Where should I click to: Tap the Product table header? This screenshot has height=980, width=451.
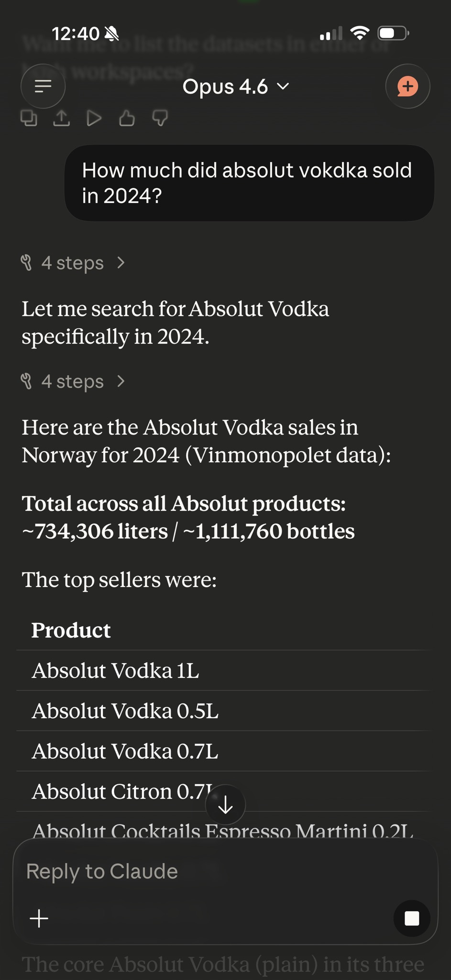(x=71, y=630)
